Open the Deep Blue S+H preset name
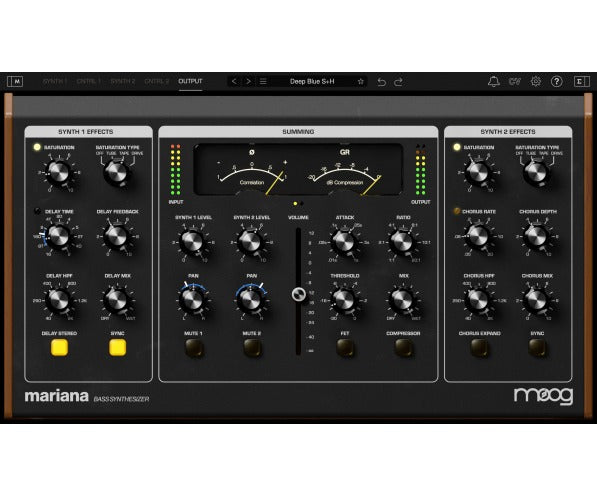Viewport: 597px width, 497px height. point(312,82)
